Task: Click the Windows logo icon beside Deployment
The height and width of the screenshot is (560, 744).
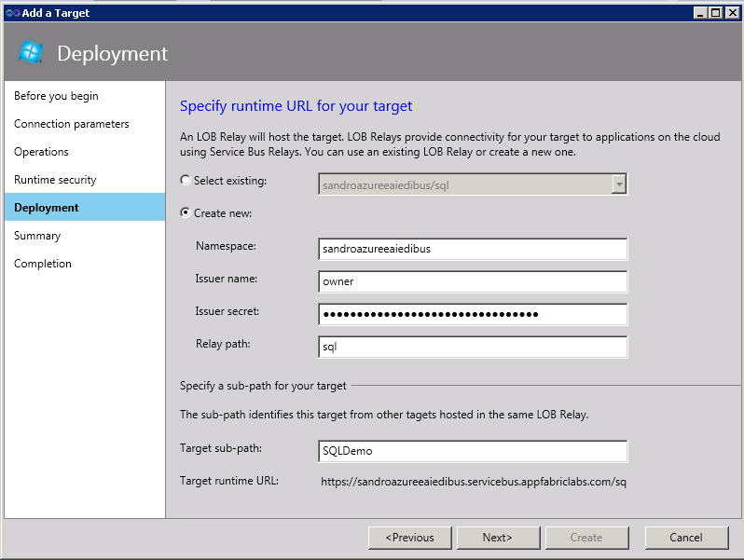Action: point(31,53)
